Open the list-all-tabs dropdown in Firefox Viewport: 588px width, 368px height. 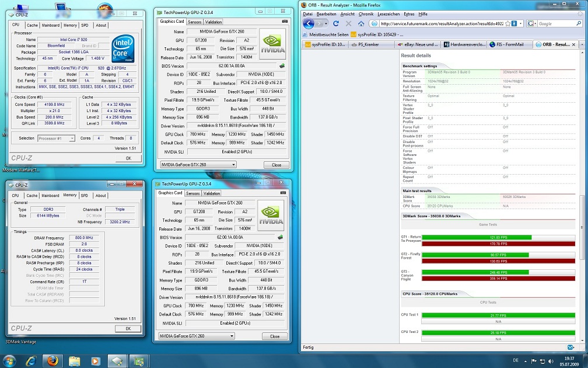(x=582, y=44)
